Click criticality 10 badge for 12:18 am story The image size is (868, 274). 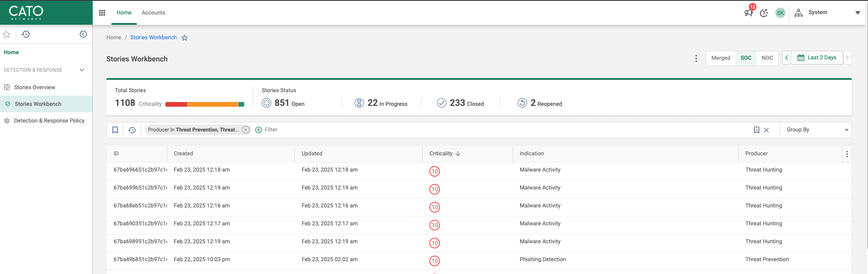[x=434, y=171]
